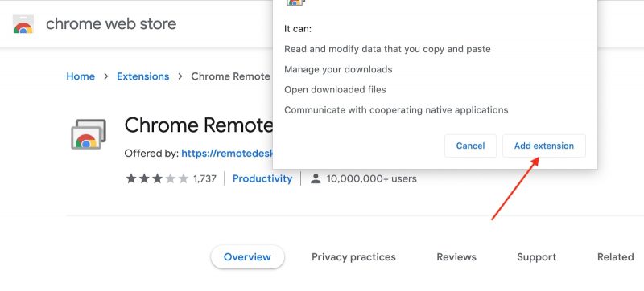Click the Chrome Remote Desktop extension icon

[x=89, y=134]
